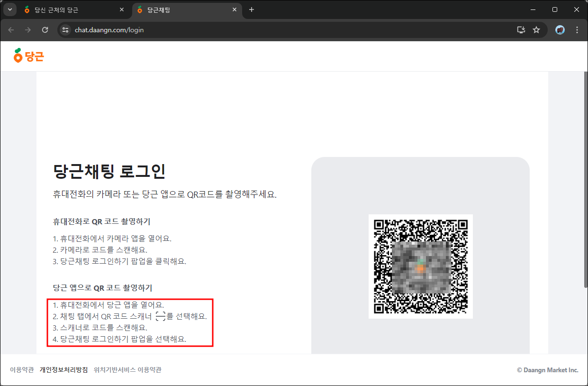Image resolution: width=588 pixels, height=386 pixels.
Task: Click the 당근채팅 로그인 heading
Action: tap(109, 171)
